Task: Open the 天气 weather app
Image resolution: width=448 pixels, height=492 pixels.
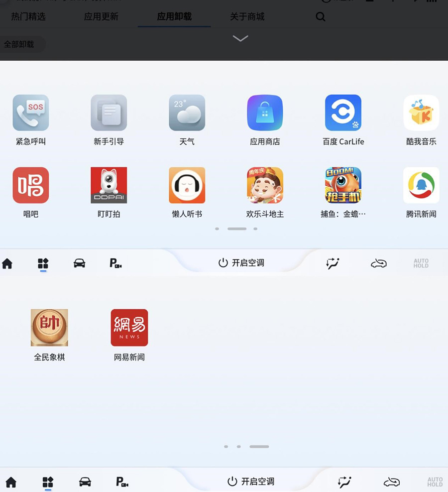Action: click(x=187, y=113)
